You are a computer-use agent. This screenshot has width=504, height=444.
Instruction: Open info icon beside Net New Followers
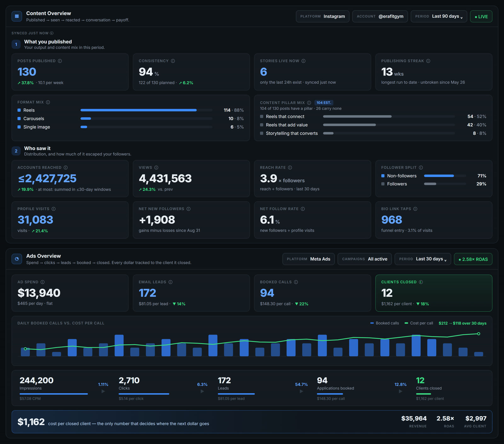point(188,209)
